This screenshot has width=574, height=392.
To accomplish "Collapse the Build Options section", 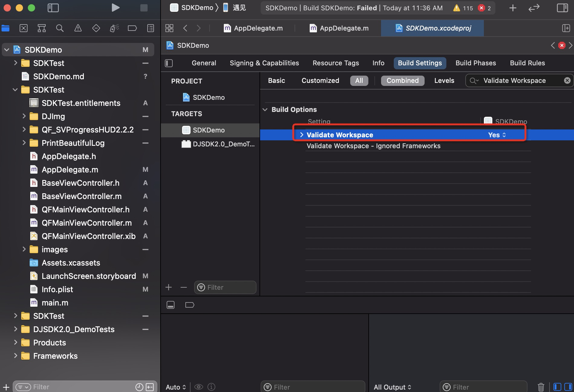I will tap(265, 109).
